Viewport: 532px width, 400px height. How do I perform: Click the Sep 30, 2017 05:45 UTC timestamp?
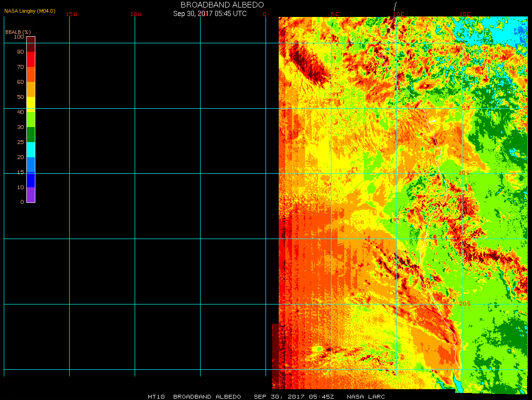pyautogui.click(x=210, y=14)
